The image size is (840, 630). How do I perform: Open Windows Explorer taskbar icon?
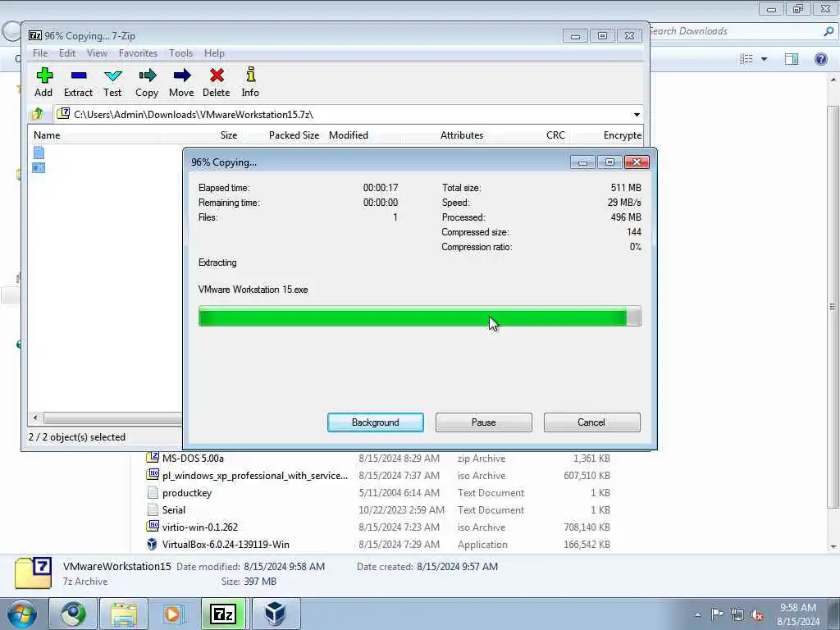[125, 614]
